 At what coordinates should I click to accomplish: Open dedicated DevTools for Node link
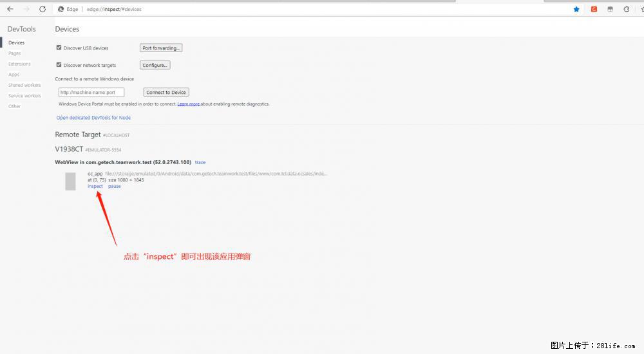93,118
